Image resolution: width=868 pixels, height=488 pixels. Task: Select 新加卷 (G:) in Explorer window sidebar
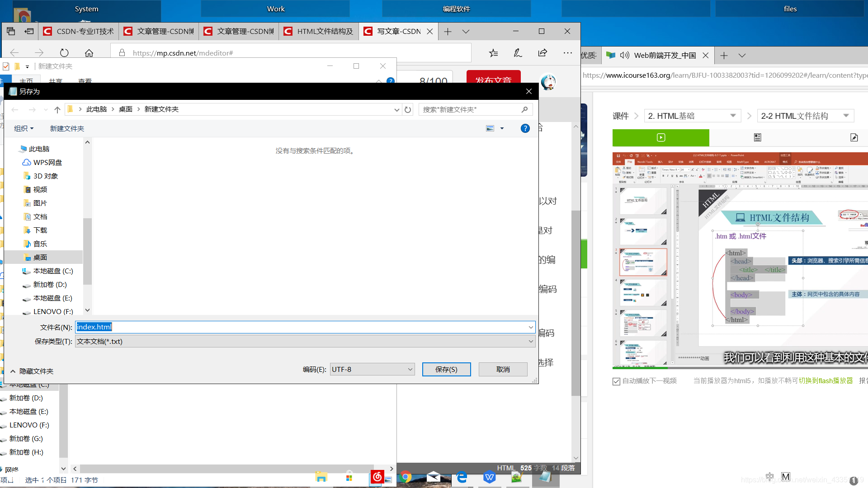coord(26,439)
